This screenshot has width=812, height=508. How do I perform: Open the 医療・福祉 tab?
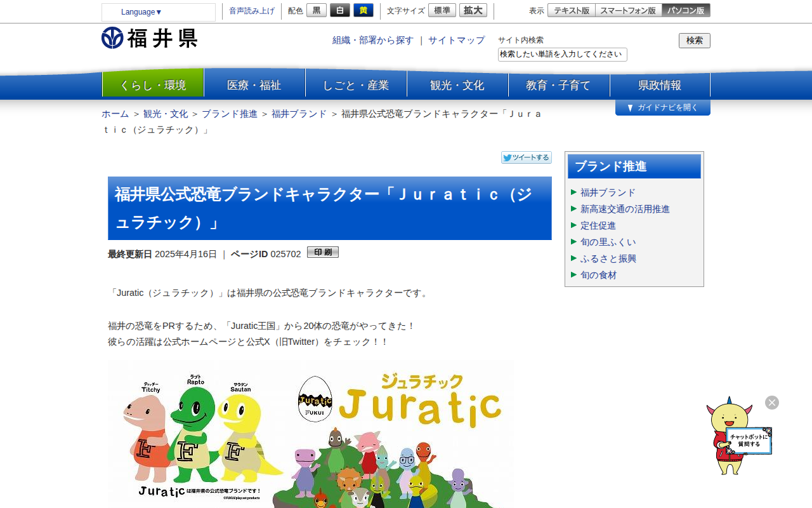tap(254, 84)
